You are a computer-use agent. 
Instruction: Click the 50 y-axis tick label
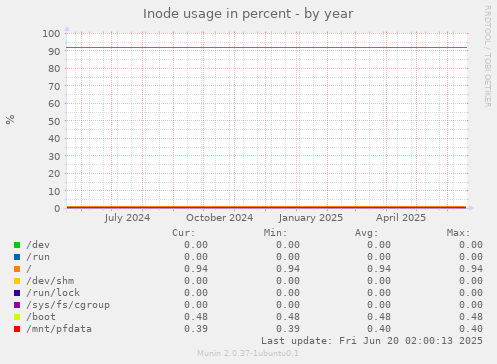pyautogui.click(x=54, y=121)
